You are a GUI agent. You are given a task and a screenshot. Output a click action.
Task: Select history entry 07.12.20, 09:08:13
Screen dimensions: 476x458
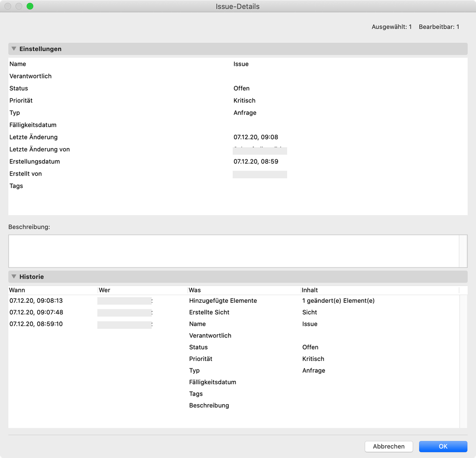coord(36,300)
